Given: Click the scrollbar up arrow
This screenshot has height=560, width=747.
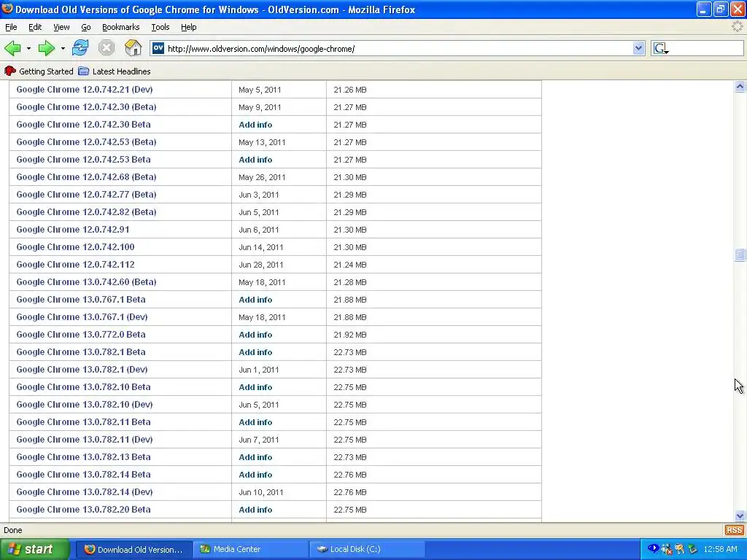Looking at the screenshot, I should click(x=740, y=86).
